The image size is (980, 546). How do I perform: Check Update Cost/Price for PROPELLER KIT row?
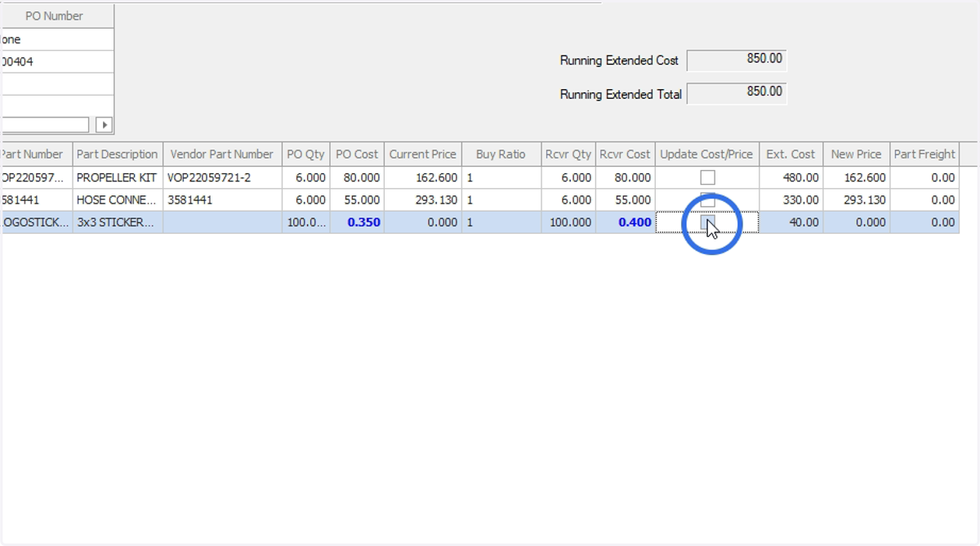tap(708, 177)
